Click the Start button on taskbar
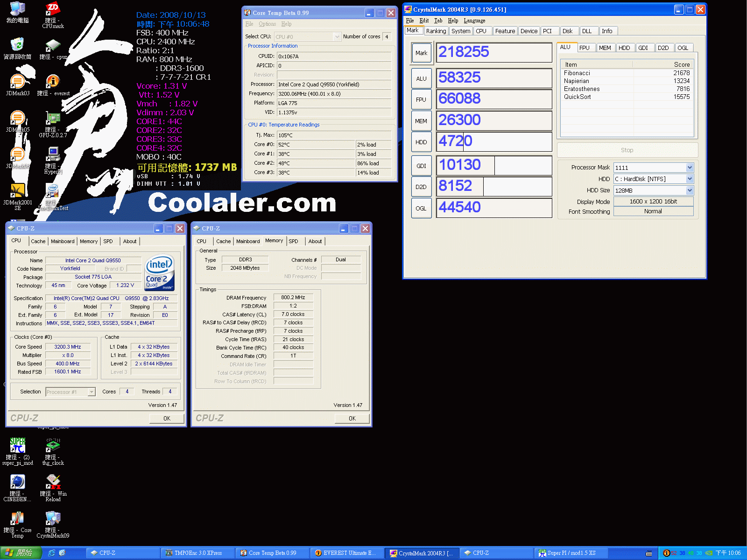This screenshot has height=560, width=747. (x=21, y=553)
